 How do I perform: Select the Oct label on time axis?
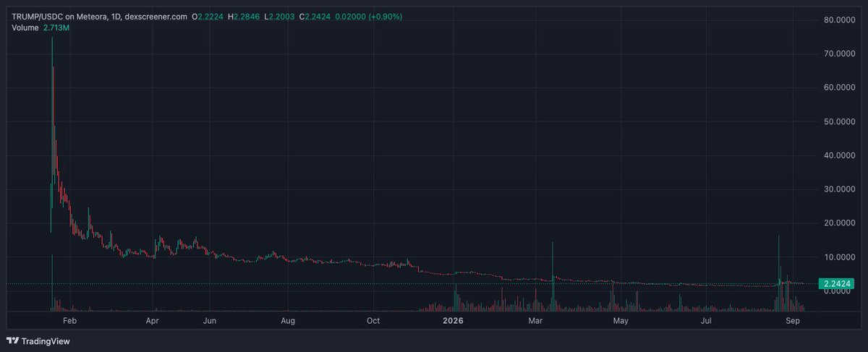373,319
